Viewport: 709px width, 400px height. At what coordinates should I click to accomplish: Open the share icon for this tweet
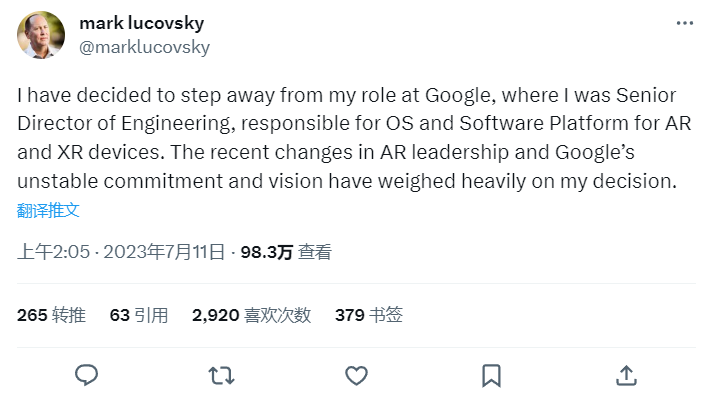(626, 375)
